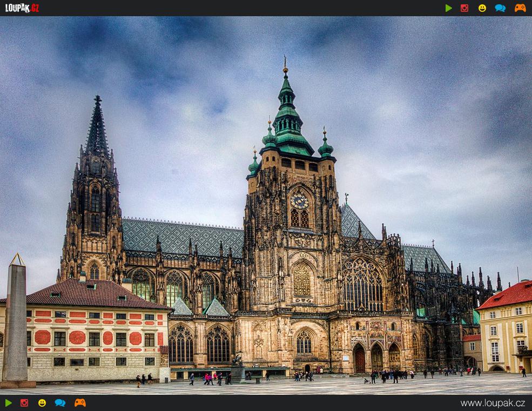Screen dimensions: 532x411
Task: Select the orange gamepad icon in top bar
Action: coord(520,8)
